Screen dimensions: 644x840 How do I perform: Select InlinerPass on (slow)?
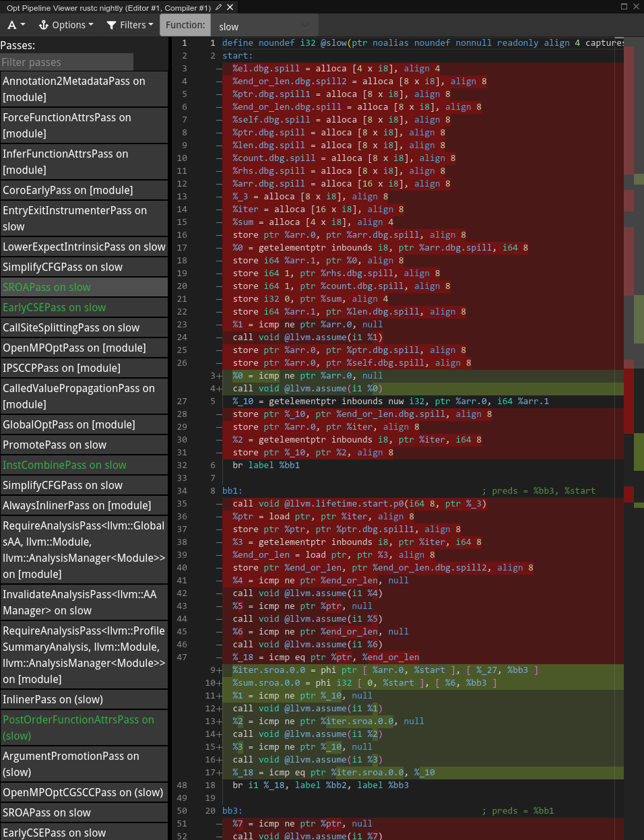coord(84,699)
